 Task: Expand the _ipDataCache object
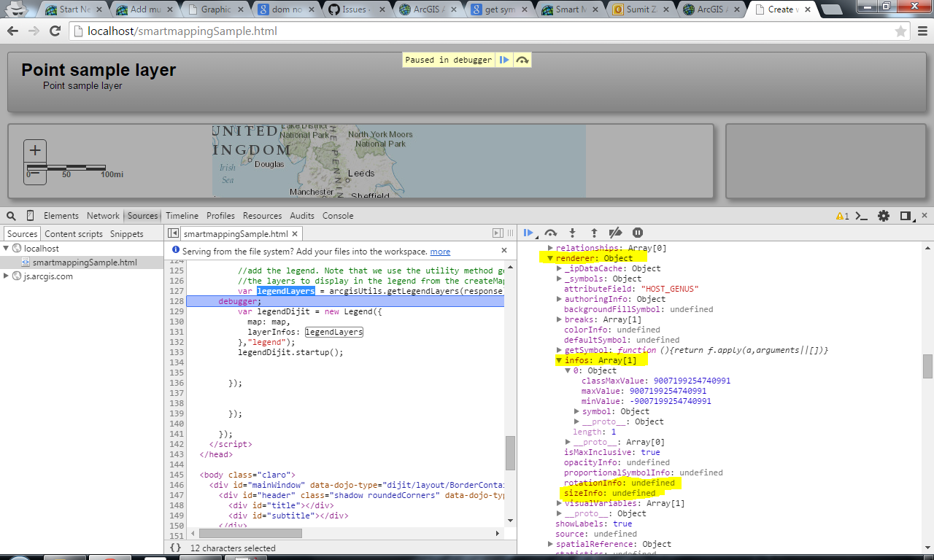(x=559, y=268)
